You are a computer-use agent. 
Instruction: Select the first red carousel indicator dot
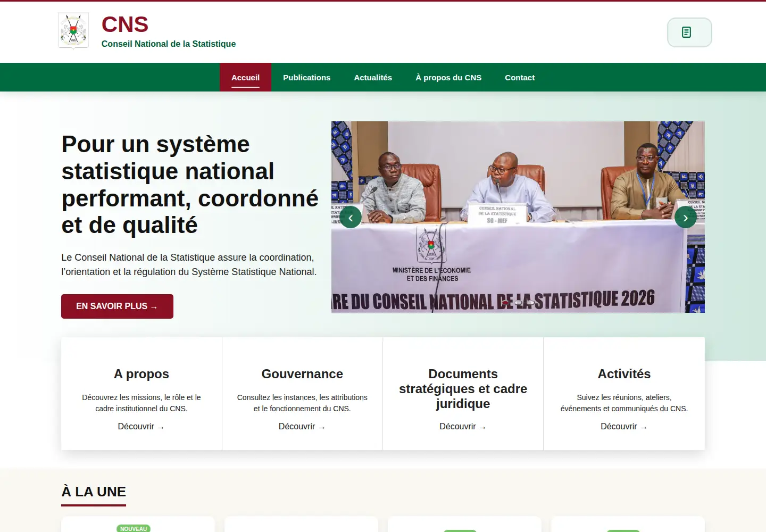coord(505,303)
